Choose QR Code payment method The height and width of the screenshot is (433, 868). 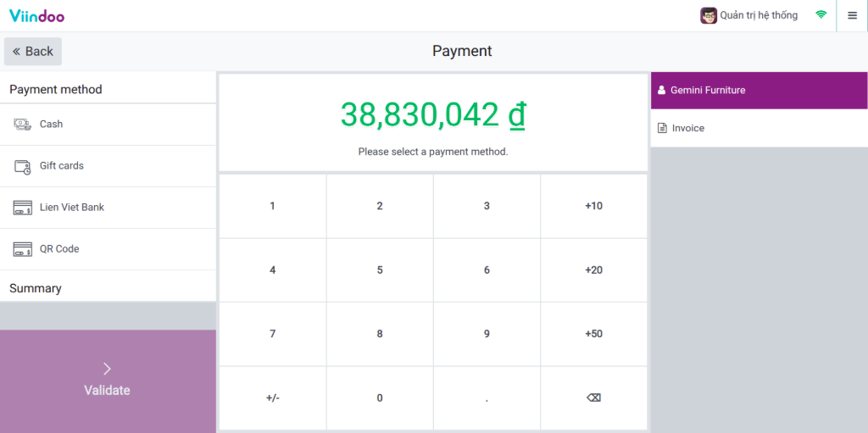pyautogui.click(x=108, y=249)
